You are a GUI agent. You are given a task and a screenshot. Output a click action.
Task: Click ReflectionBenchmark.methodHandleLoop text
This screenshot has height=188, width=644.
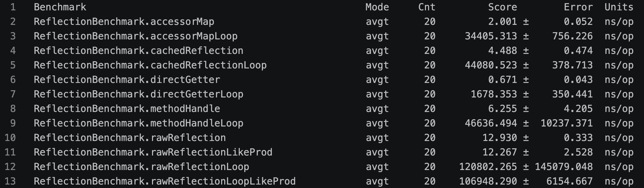point(139,123)
